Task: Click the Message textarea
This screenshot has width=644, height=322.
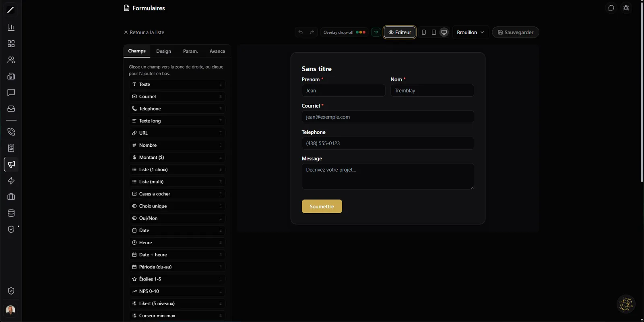Action: (x=388, y=176)
